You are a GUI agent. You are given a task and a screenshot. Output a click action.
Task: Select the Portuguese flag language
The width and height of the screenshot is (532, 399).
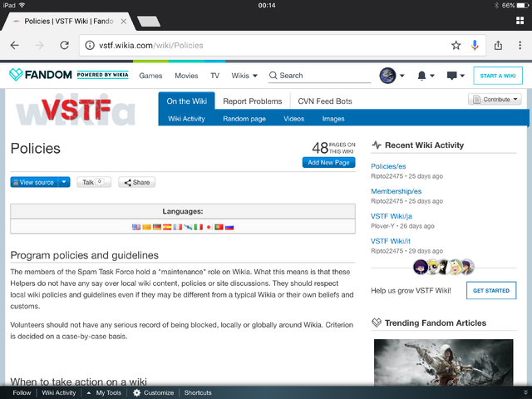click(x=219, y=227)
